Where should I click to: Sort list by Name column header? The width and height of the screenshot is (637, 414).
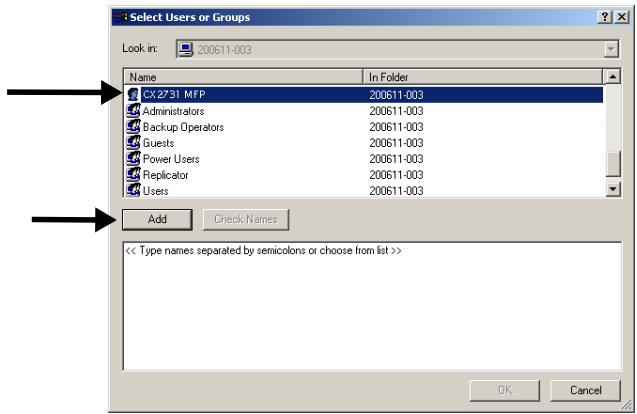(x=244, y=77)
